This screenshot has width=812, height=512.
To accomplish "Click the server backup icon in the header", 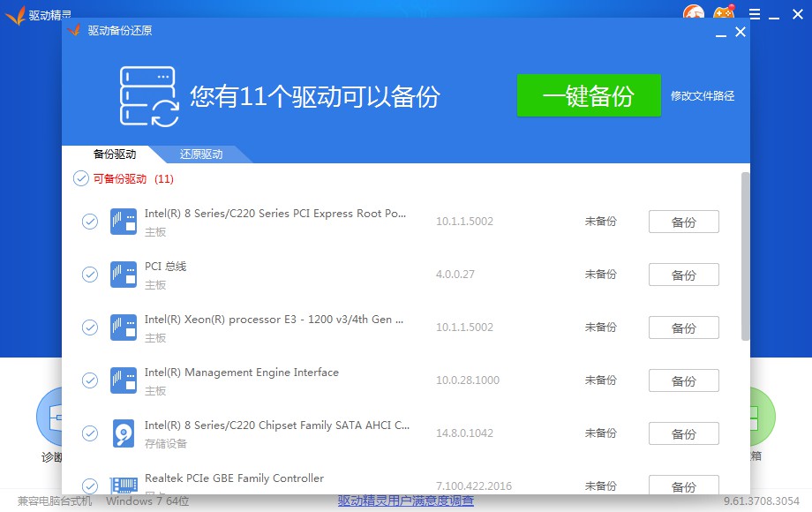I will click(149, 96).
